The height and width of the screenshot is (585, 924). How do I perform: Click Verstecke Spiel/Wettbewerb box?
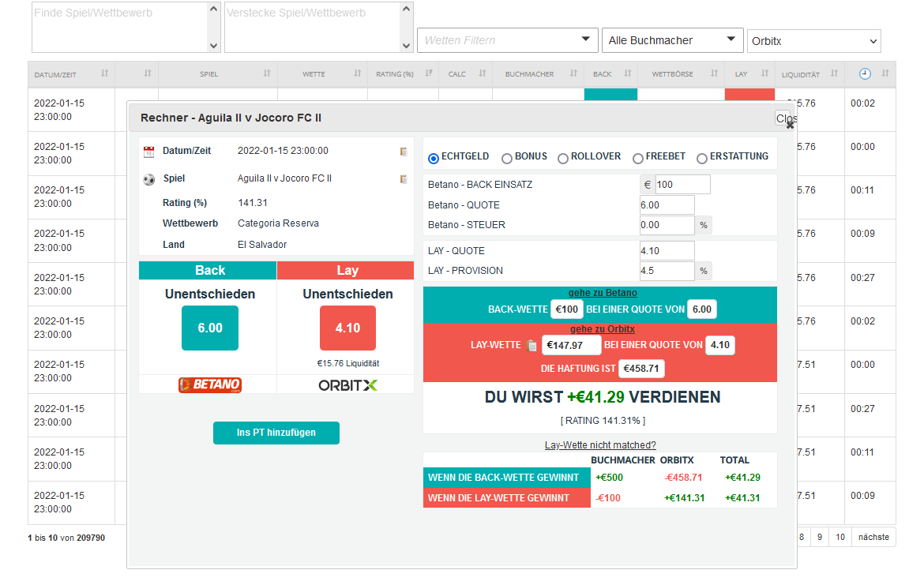point(319,27)
